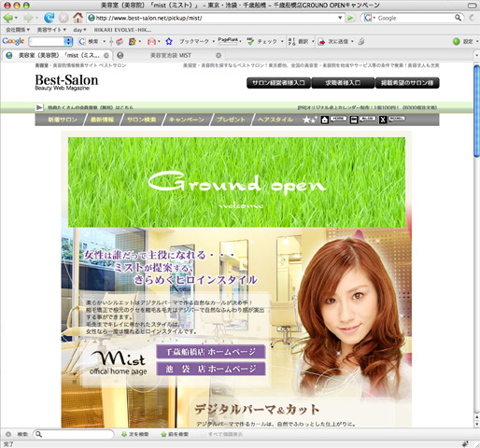This screenshot has width=480, height=448.
Task: Click the member registration link in the green strip
Action: [91, 107]
